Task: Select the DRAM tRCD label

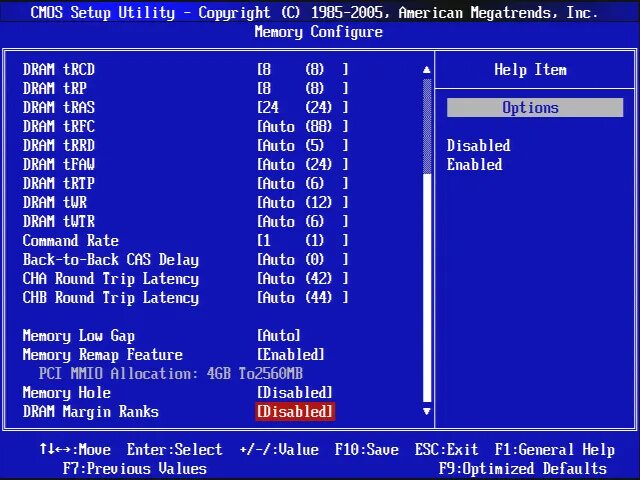Action: tap(59, 69)
